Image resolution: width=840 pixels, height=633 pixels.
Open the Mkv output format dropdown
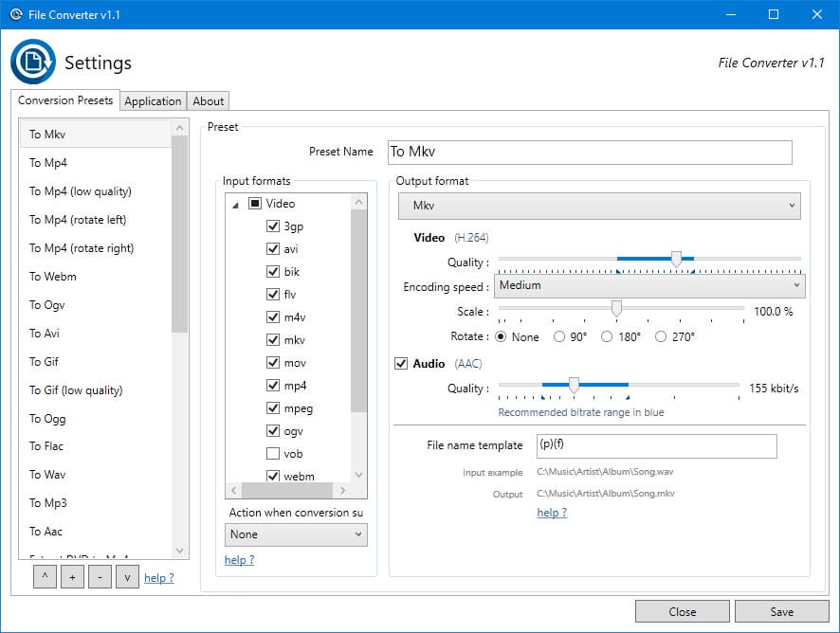[x=599, y=206]
